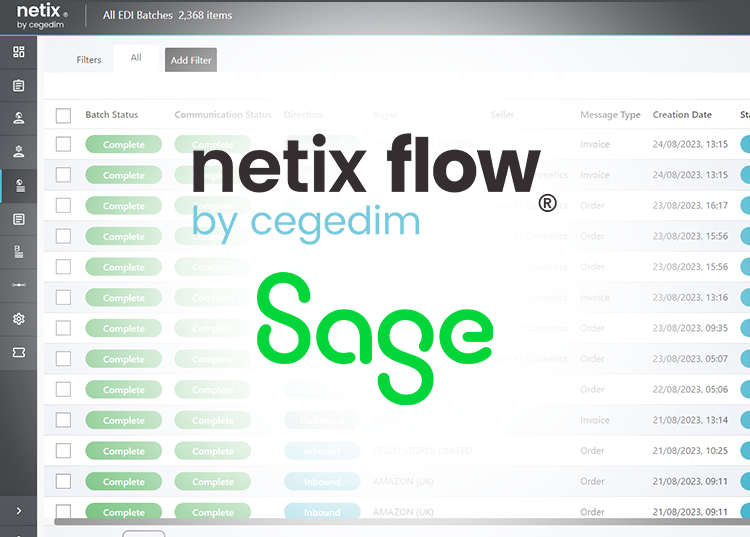The image size is (750, 537).
Task: Tick checkbox for row dated 23/08/2023, 13:16
Action: (63, 297)
